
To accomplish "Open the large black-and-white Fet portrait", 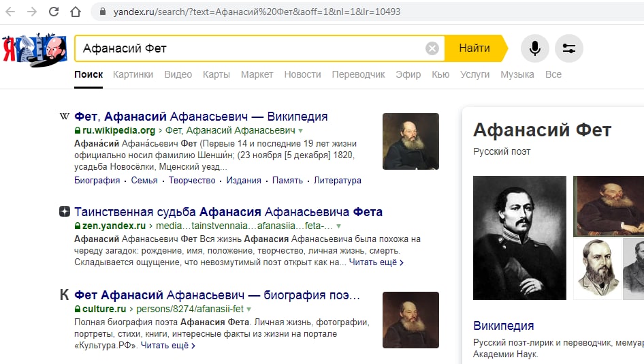I will point(519,238).
